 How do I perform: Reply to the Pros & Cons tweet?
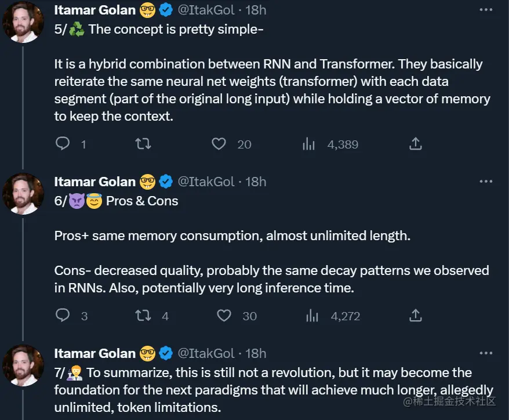click(63, 316)
